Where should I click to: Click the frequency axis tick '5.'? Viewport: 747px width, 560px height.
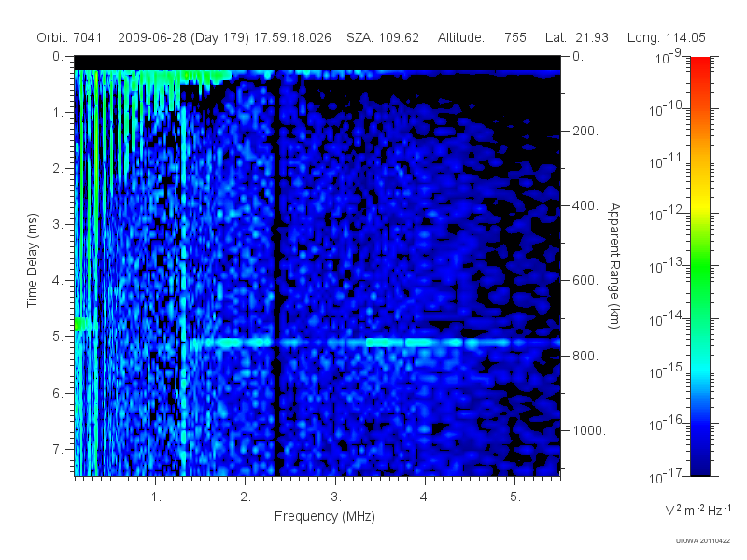515,497
